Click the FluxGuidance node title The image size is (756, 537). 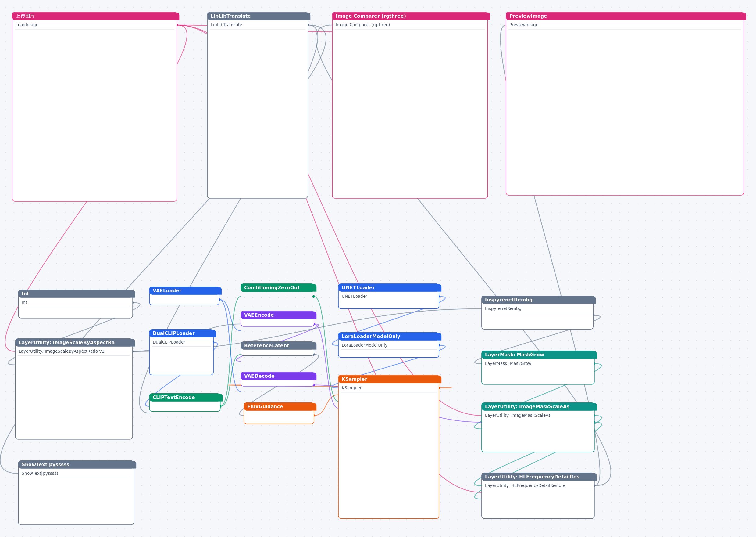tap(280, 407)
